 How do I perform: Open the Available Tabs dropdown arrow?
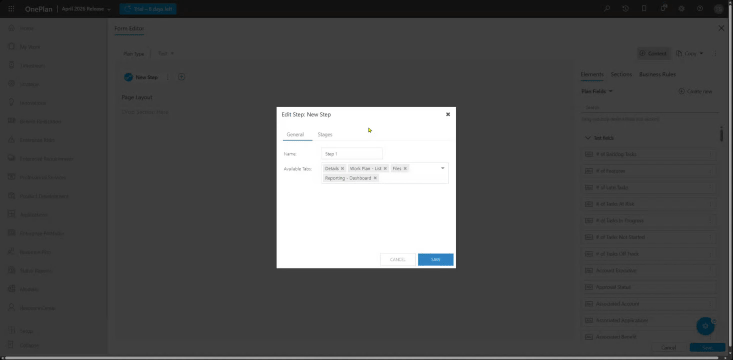click(443, 168)
